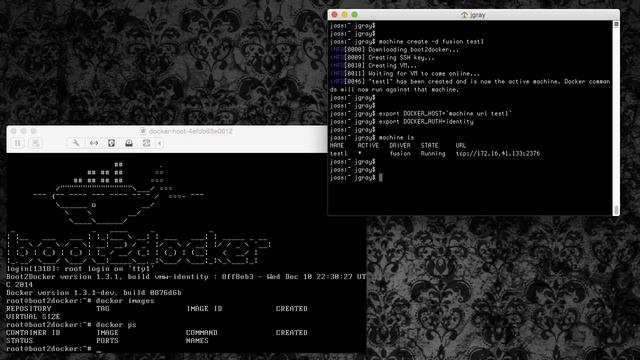Click the 'IMAGE ID' column header

(x=204, y=309)
